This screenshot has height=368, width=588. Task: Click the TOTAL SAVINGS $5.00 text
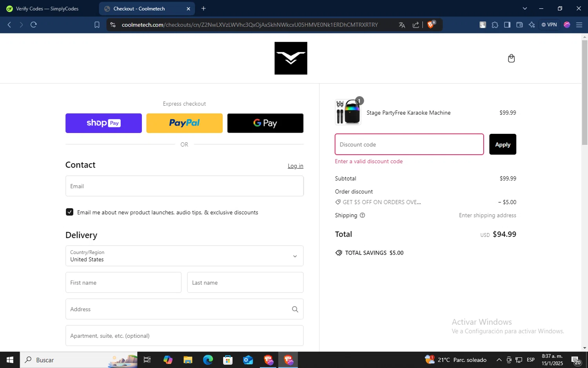[x=370, y=253]
